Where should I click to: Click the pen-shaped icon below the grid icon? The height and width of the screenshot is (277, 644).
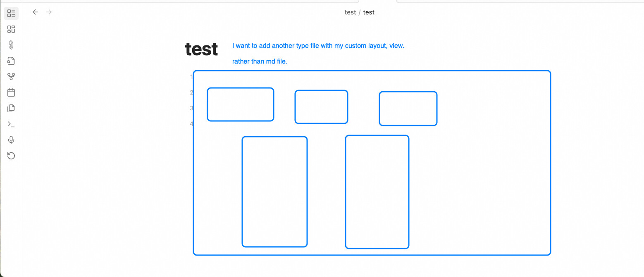[11, 45]
